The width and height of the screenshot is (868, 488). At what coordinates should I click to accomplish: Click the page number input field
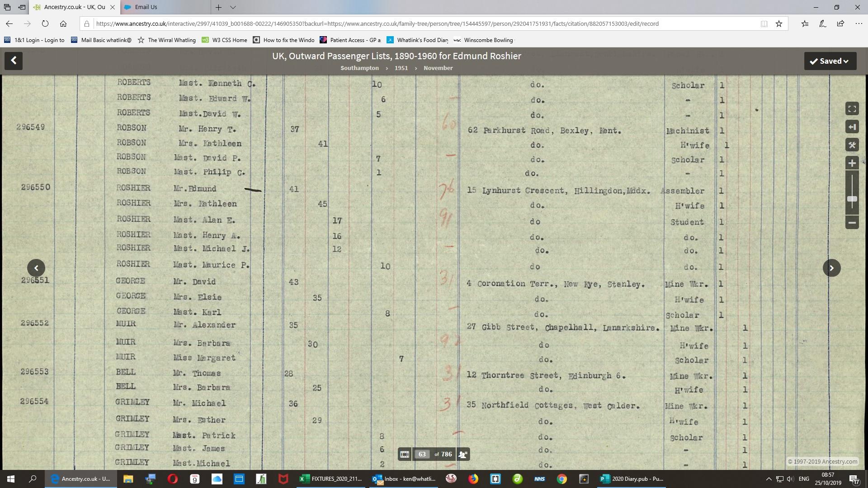coord(422,455)
